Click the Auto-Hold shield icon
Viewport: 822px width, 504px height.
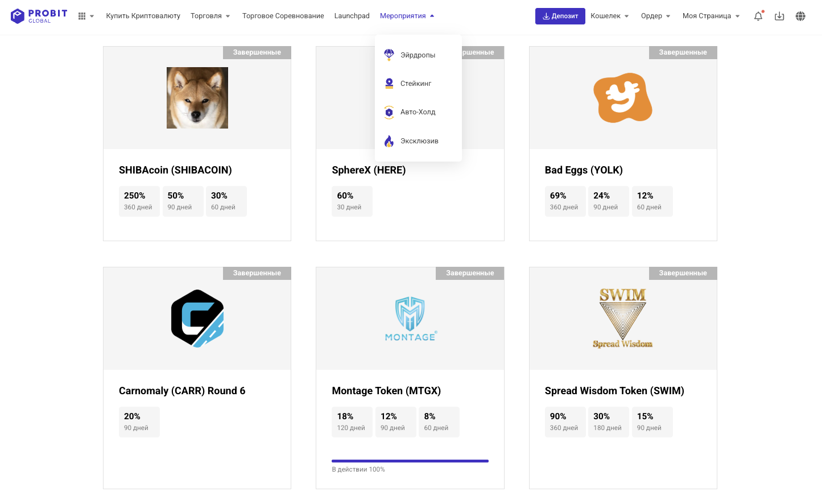click(x=389, y=112)
